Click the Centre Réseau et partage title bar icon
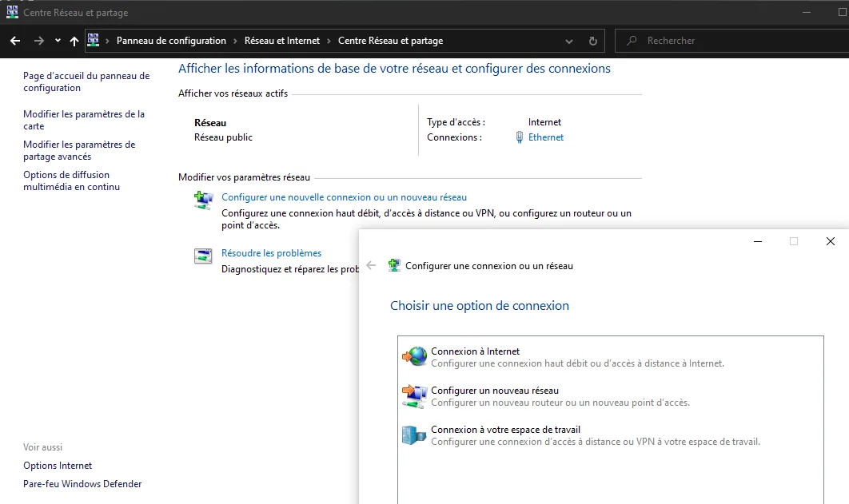 12,12
